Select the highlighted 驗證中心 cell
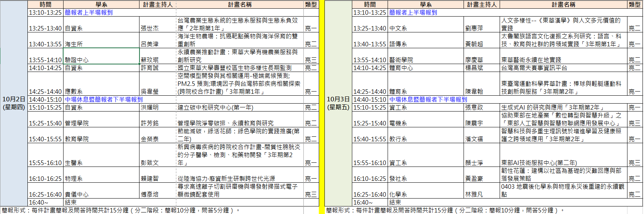The width and height of the screenshot is (644, 214). pos(101,56)
